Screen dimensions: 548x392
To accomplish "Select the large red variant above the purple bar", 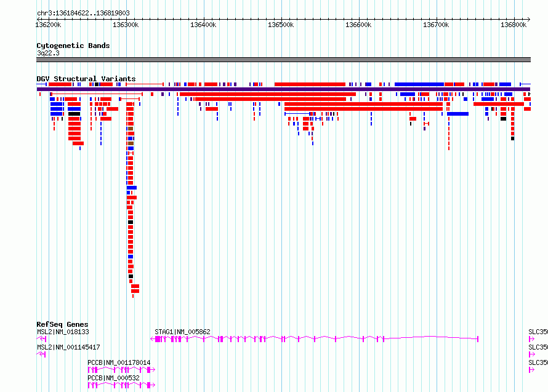I will click(x=310, y=84).
